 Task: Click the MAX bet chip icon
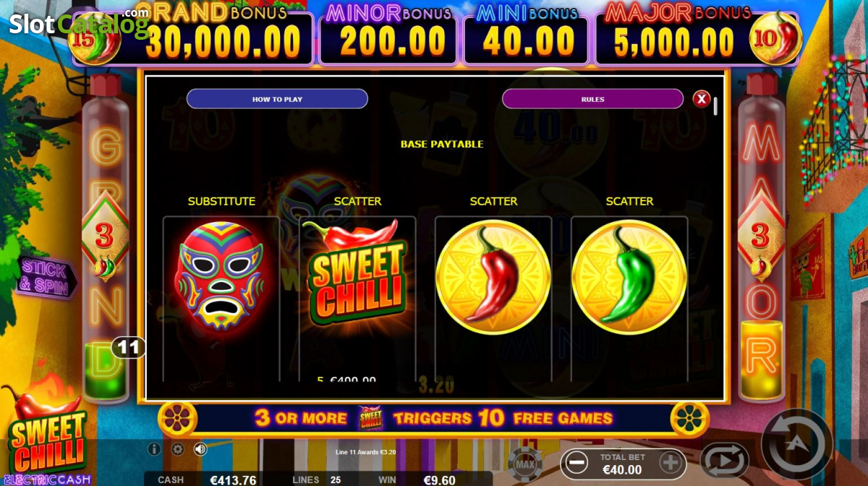tap(527, 462)
